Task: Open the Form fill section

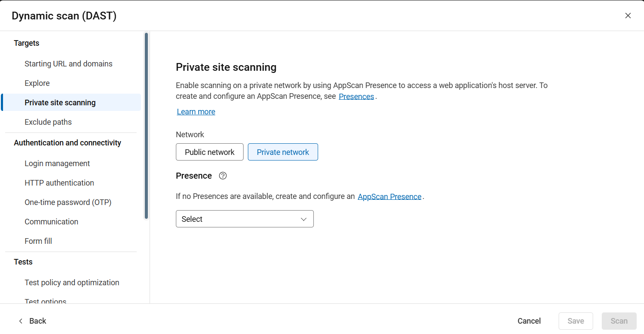Action: click(x=38, y=241)
